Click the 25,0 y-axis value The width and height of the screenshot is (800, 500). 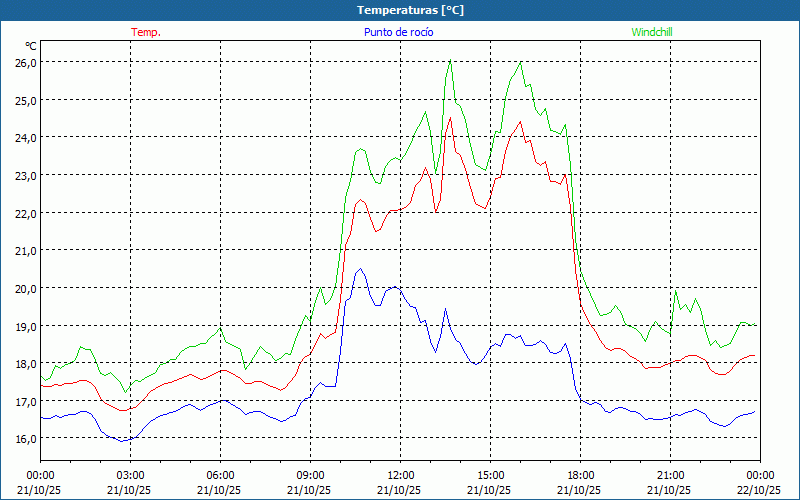tap(25, 100)
